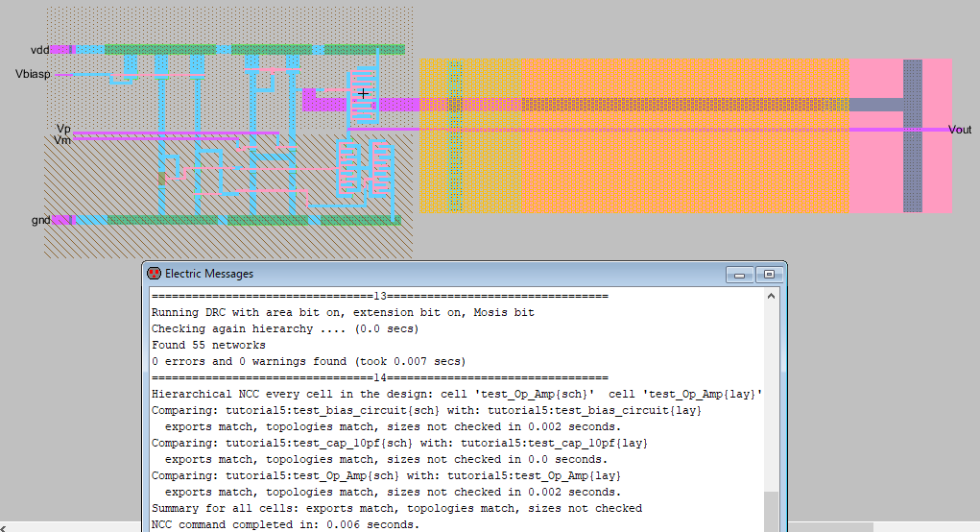The height and width of the screenshot is (532, 980).
Task: Select the vdd export label
Action: (40, 50)
